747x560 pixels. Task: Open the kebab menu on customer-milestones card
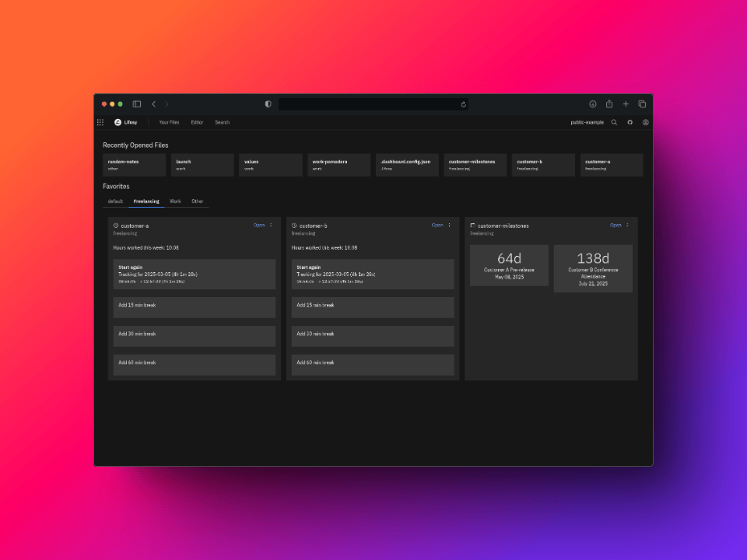pos(626,225)
